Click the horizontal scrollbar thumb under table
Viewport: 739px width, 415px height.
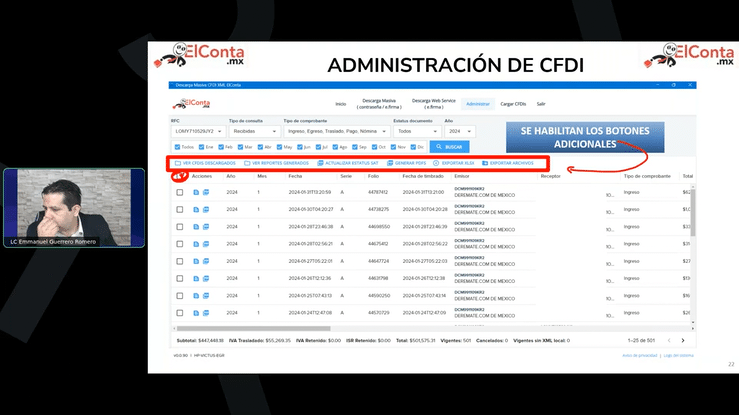(254, 329)
